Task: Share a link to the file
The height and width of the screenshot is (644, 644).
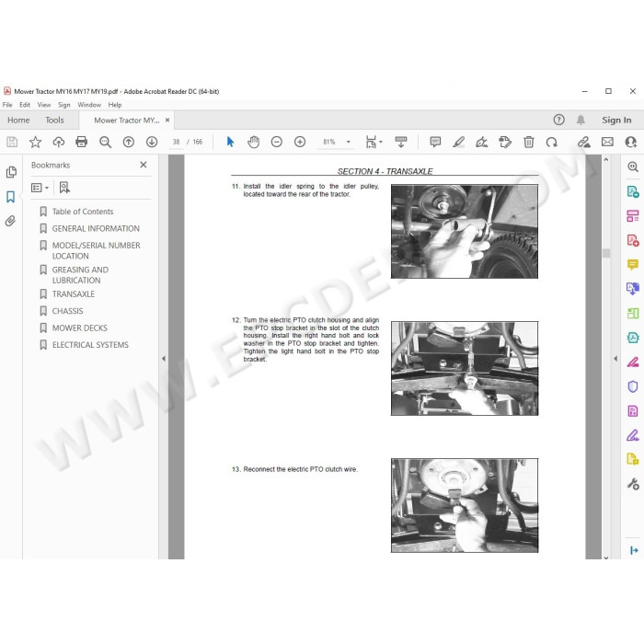Action: coord(583,142)
